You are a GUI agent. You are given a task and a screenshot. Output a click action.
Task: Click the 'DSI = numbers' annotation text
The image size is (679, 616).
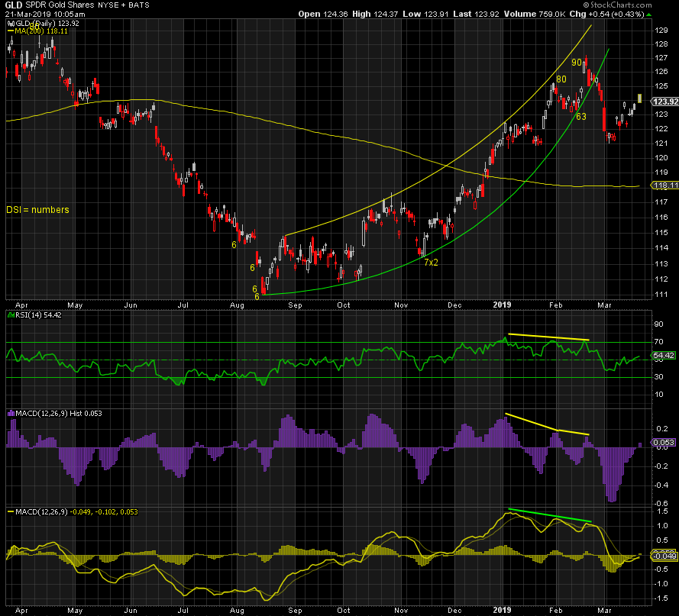point(37,209)
